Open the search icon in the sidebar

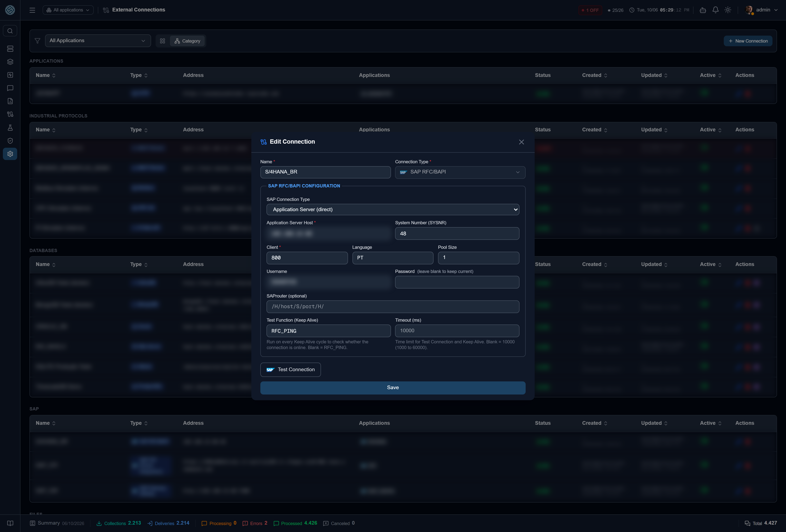click(x=10, y=31)
